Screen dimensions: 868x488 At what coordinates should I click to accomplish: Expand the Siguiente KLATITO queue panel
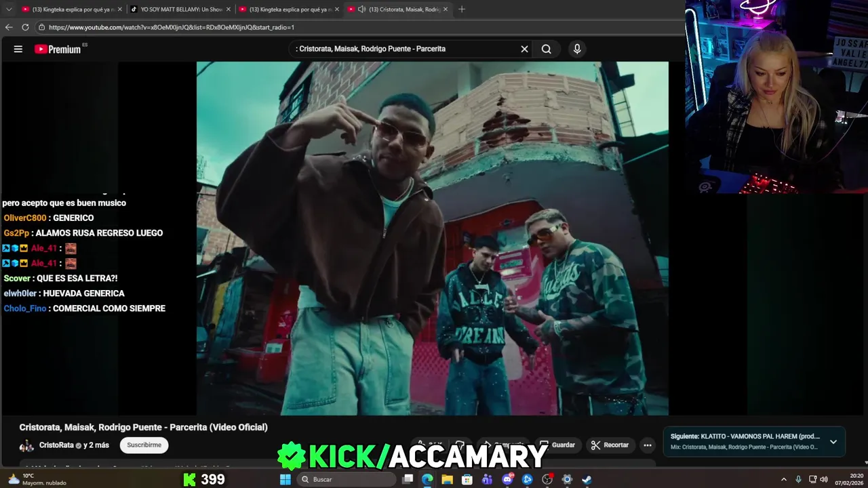pos(833,442)
